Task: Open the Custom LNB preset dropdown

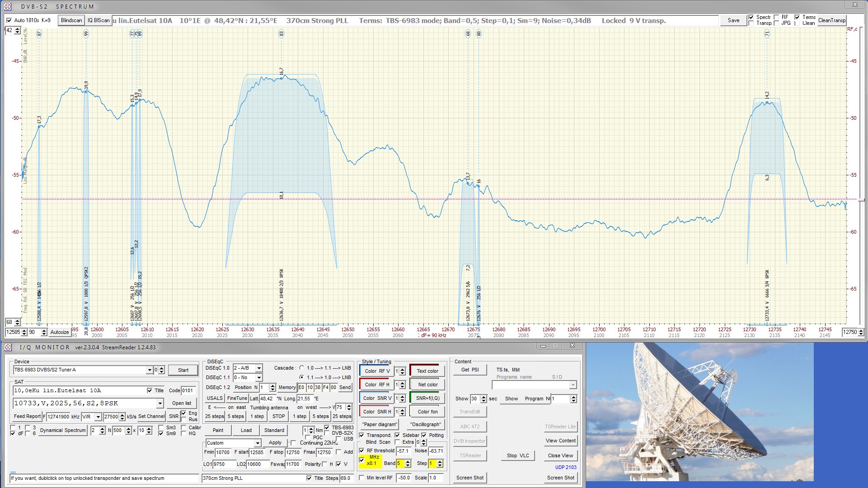Action: point(257,443)
